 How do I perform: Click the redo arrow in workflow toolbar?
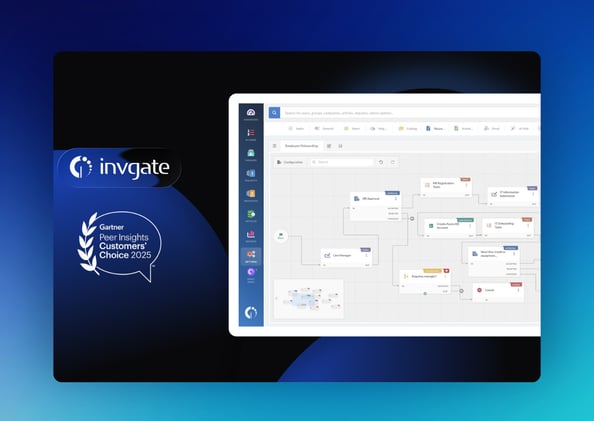click(393, 162)
